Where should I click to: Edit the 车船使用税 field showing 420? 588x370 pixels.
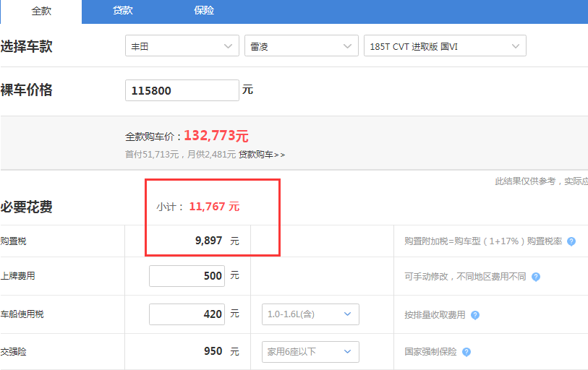[x=187, y=314]
